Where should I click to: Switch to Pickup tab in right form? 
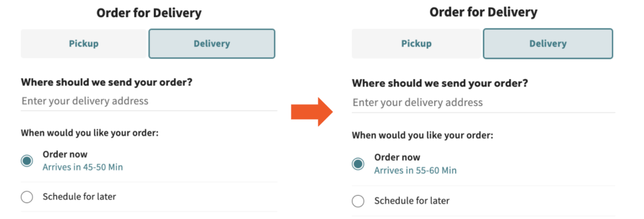pyautogui.click(x=416, y=43)
